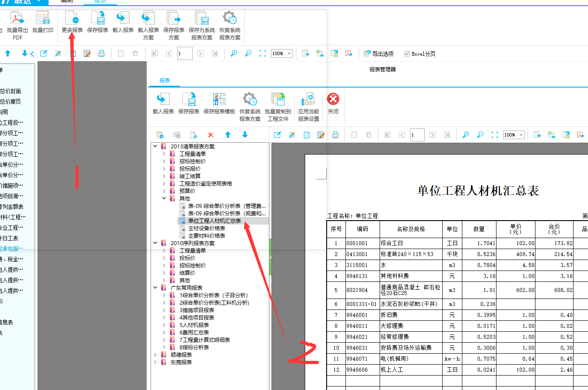The height and width of the screenshot is (390, 588).
Task: Click 标准砖240×115×53 cell in table
Action: [x=411, y=254]
